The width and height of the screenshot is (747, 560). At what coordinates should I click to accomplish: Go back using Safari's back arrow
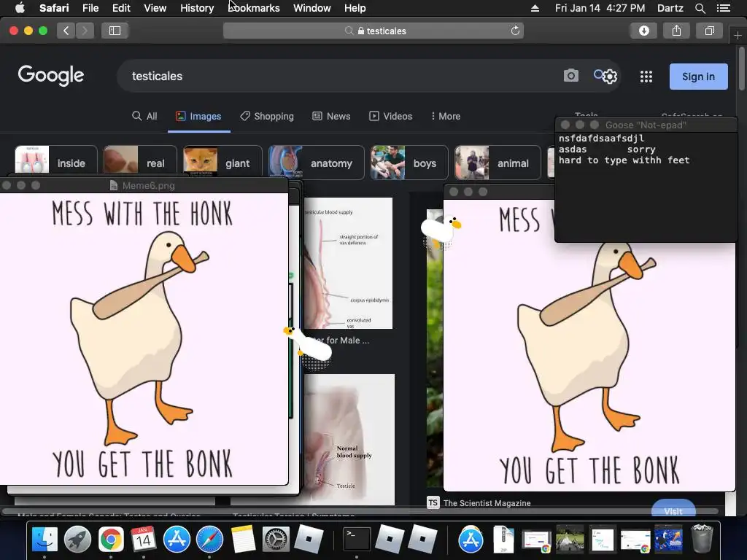66,31
